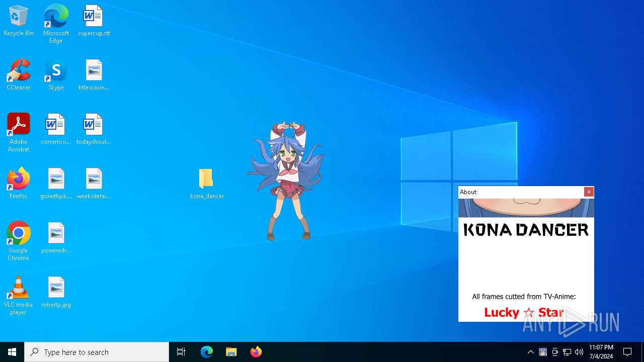Select the titlescasin... image file
644x362 pixels.
(94, 75)
